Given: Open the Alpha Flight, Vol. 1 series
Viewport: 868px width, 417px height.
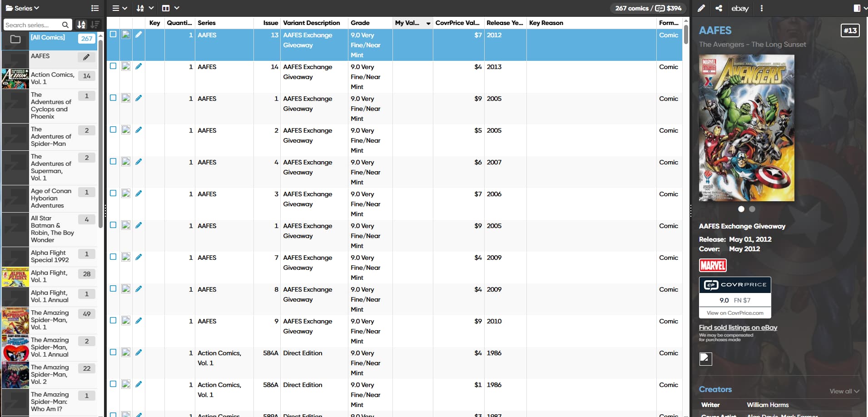Looking at the screenshot, I should pos(49,276).
